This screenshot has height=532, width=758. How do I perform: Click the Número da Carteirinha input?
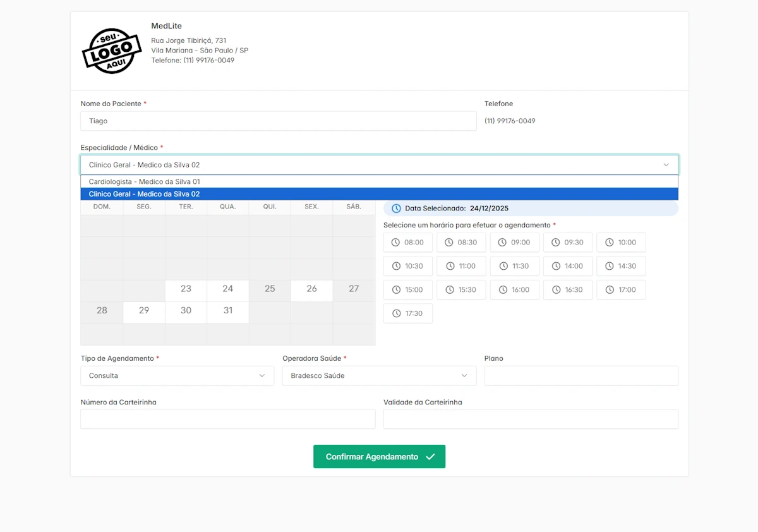(x=227, y=420)
